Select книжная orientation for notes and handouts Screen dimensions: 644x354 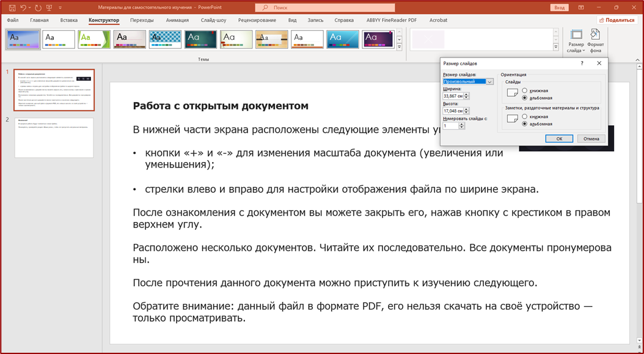(525, 117)
